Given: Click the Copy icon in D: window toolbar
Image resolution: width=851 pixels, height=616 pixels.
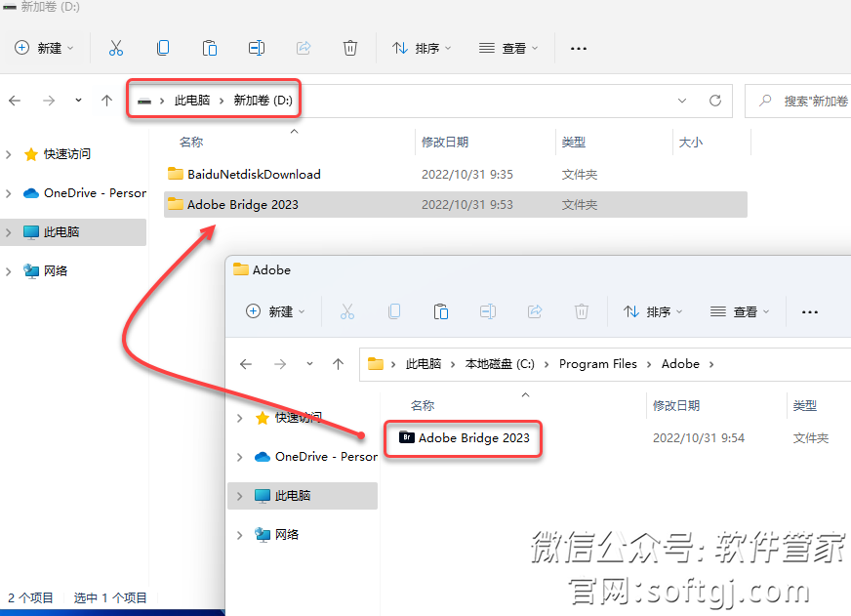Looking at the screenshot, I should pos(163,48).
